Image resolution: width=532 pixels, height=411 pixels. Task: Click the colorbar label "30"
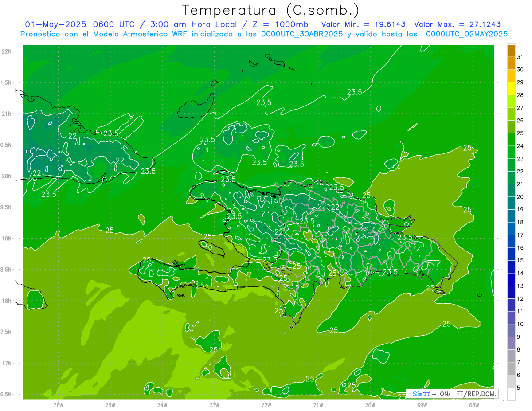coord(520,70)
